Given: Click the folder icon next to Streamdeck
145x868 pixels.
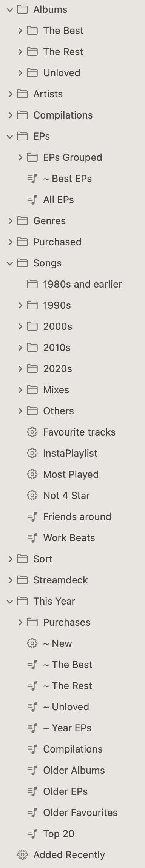Looking at the screenshot, I should tap(23, 580).
